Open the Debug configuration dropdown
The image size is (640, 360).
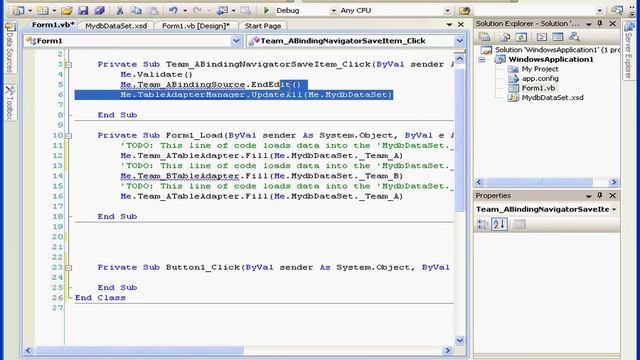pos(333,11)
